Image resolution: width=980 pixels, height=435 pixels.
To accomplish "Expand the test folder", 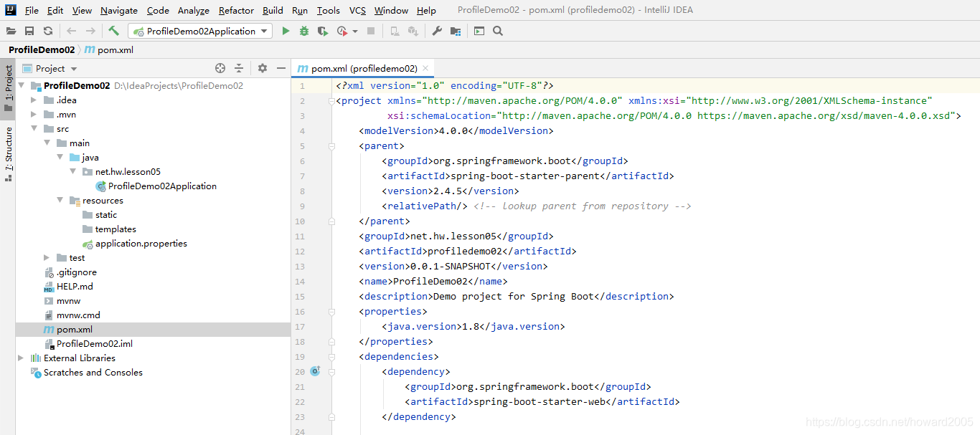I will coord(47,257).
